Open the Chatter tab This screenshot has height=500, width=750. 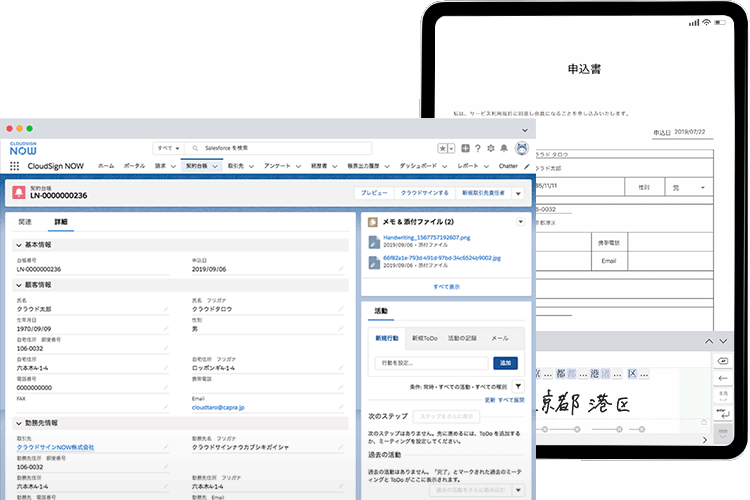pyautogui.click(x=508, y=166)
